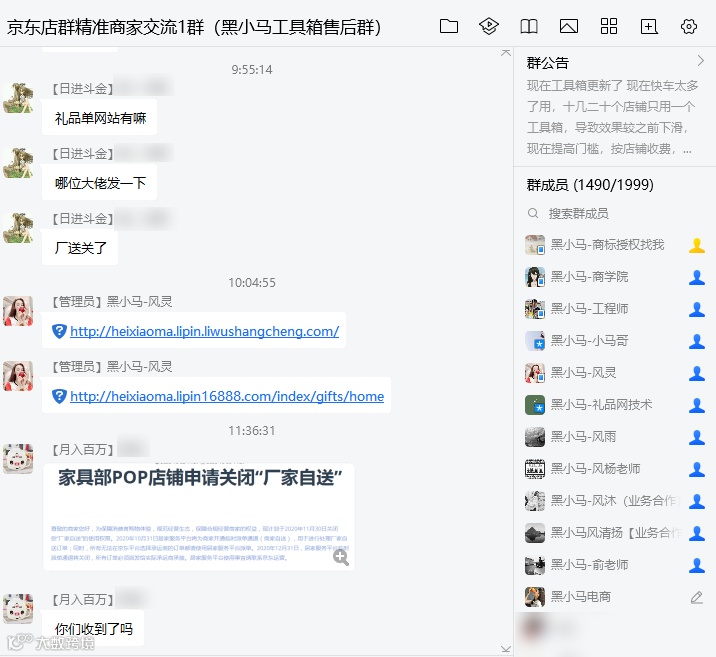Click avatar of 日进斗金 beside 礼品单网站有嘛

point(18,98)
